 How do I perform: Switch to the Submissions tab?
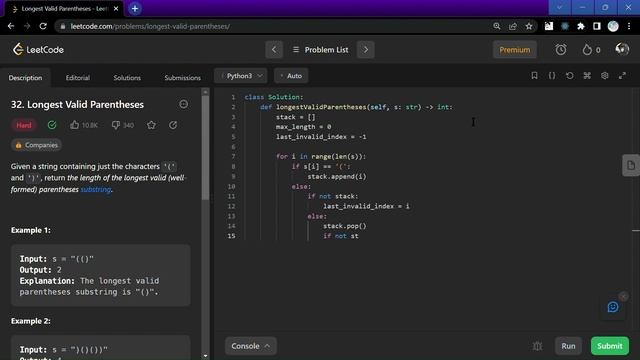tap(182, 78)
